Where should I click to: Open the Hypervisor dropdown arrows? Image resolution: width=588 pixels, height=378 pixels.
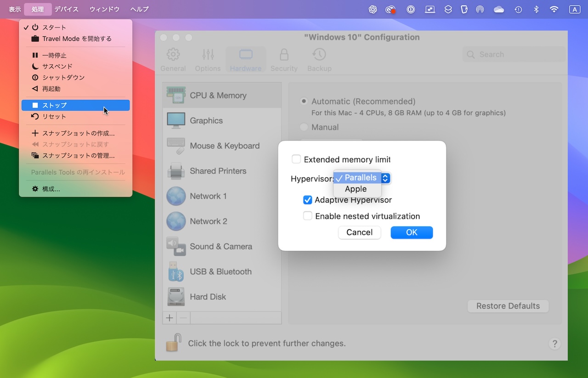(385, 178)
